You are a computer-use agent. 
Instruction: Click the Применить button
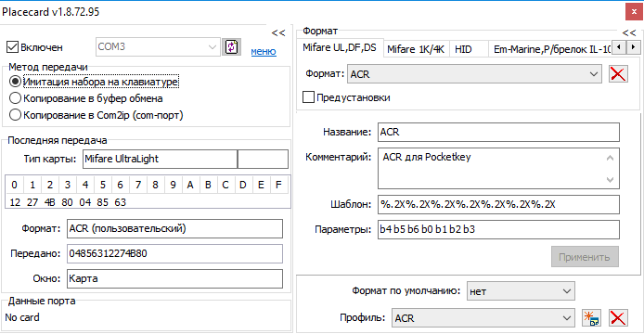pyautogui.click(x=585, y=257)
